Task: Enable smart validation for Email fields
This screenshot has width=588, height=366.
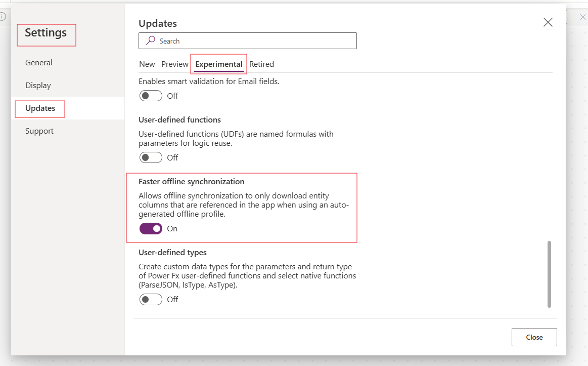Action: pyautogui.click(x=150, y=96)
